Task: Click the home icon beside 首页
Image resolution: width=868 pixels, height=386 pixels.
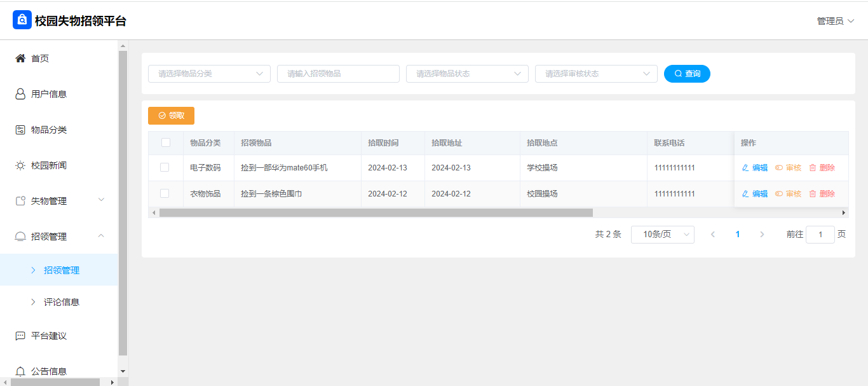Action: point(20,59)
